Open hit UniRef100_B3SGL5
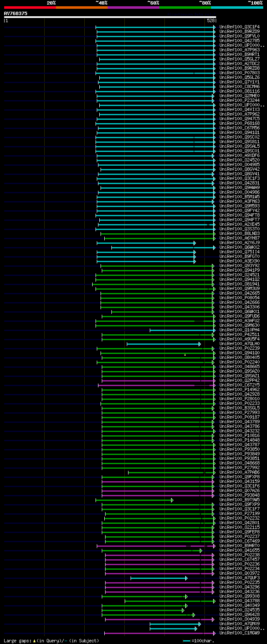Screen dimensions: 267x644 point(239,408)
